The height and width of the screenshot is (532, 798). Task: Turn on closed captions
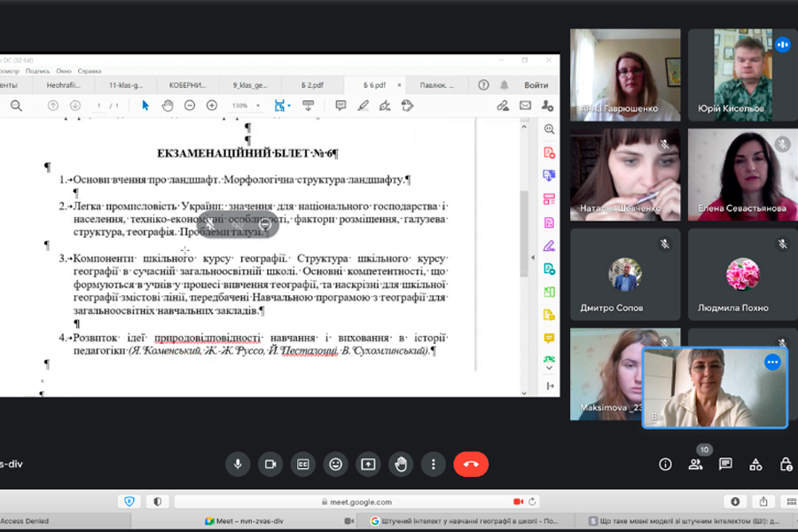[303, 464]
